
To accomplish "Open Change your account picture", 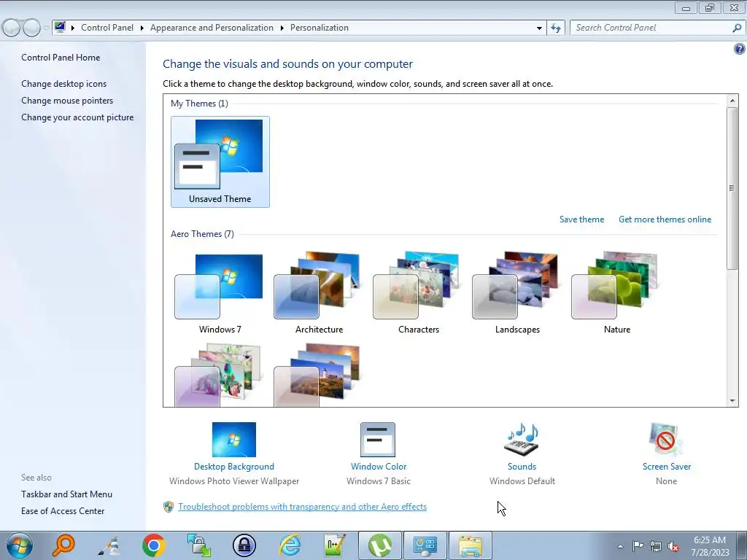I will pos(77,117).
